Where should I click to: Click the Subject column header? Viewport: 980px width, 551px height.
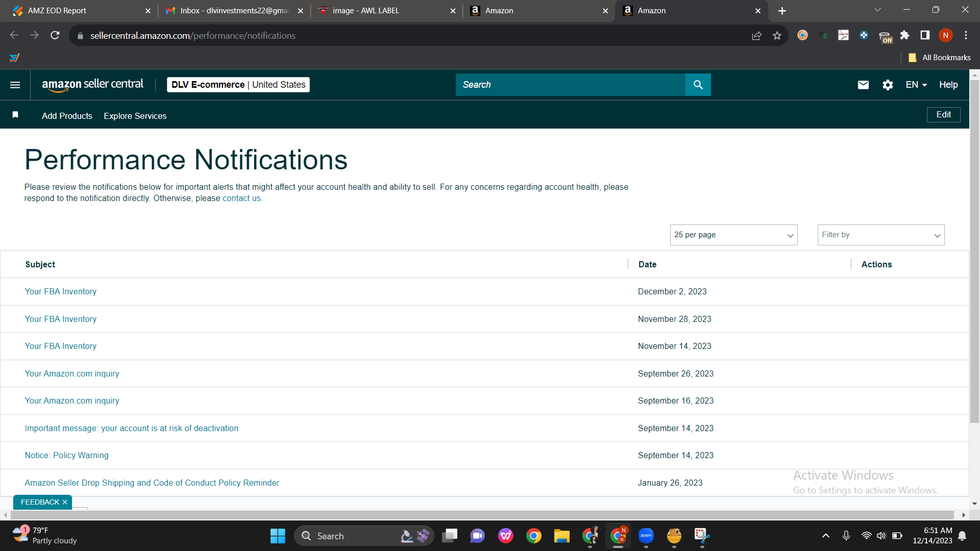[40, 264]
